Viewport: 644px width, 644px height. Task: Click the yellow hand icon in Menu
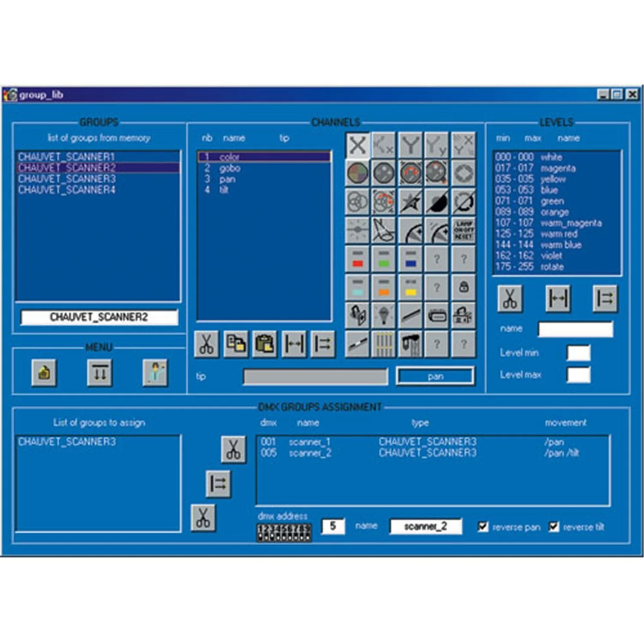[44, 372]
